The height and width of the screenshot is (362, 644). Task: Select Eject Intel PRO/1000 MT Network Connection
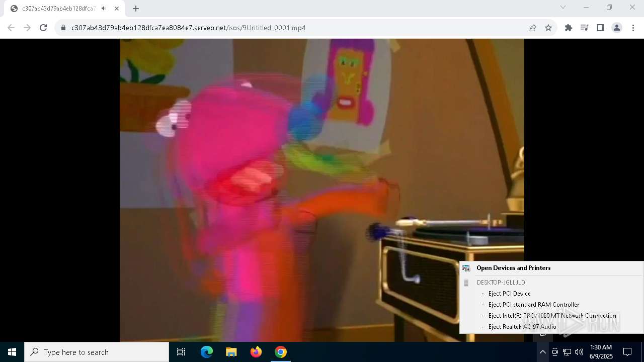[x=552, y=316]
